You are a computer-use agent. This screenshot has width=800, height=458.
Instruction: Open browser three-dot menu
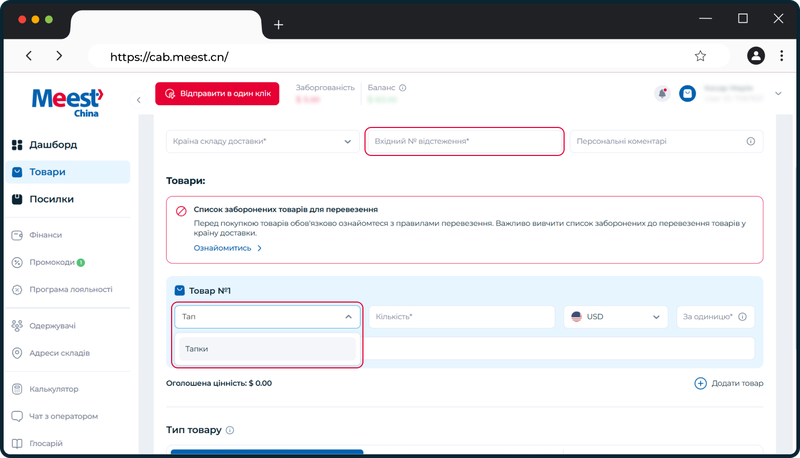tap(781, 56)
